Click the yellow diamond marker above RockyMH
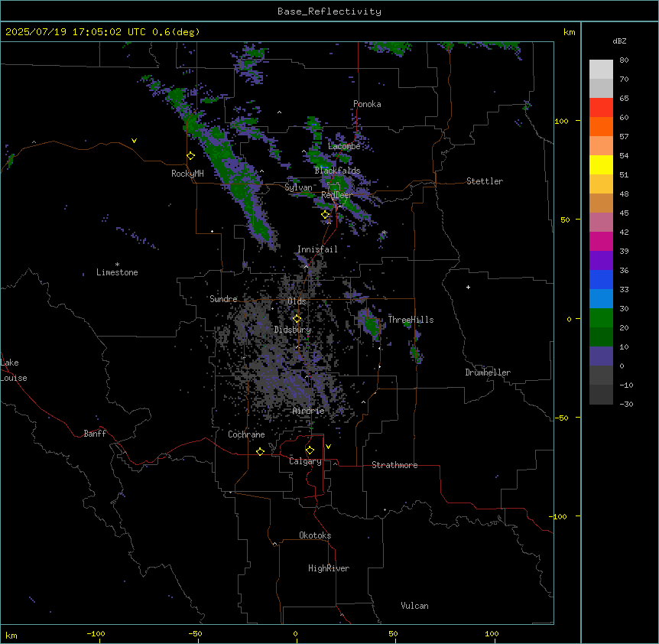The height and width of the screenshot is (644, 659). point(191,156)
